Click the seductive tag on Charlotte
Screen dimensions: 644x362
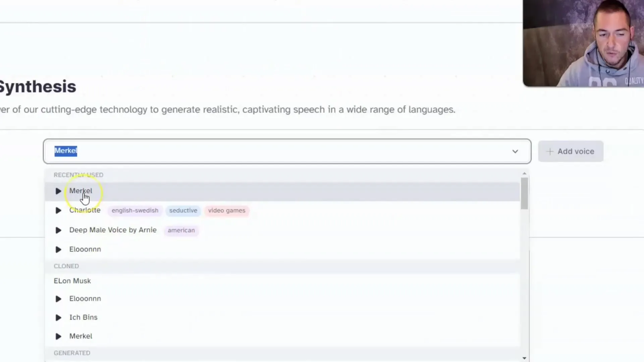point(183,210)
